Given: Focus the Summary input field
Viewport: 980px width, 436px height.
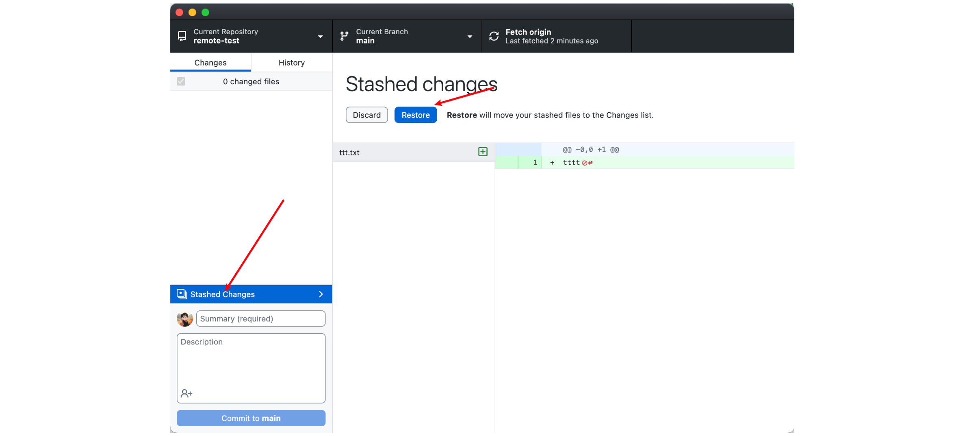Looking at the screenshot, I should click(260, 319).
